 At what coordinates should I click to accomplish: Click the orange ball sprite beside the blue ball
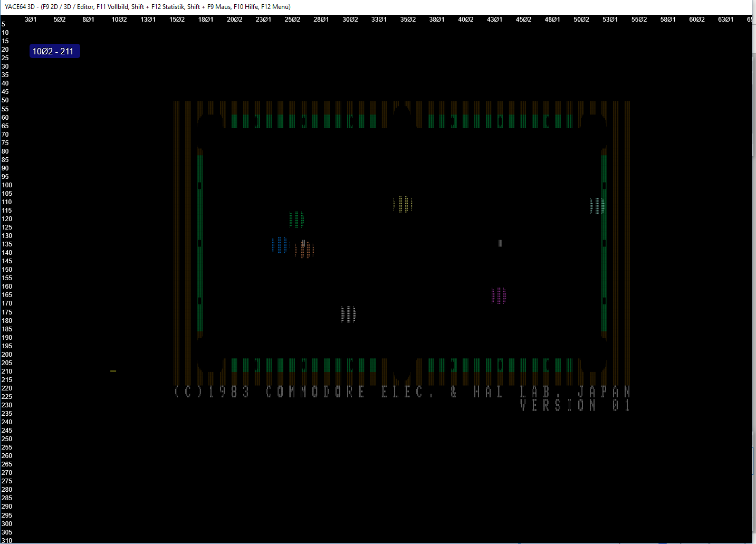[305, 249]
